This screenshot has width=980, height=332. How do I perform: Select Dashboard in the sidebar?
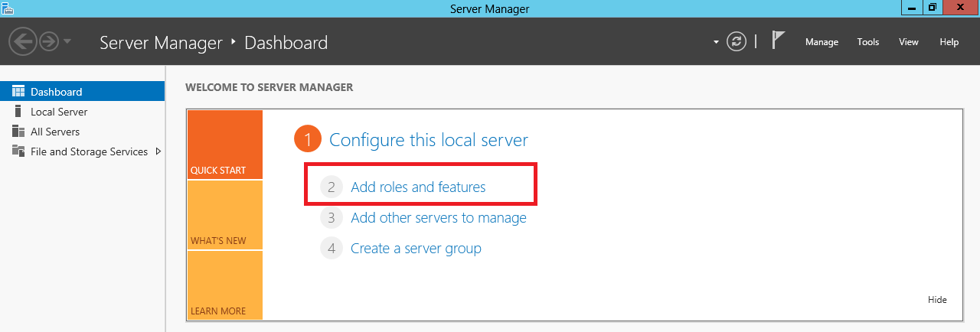point(82,91)
